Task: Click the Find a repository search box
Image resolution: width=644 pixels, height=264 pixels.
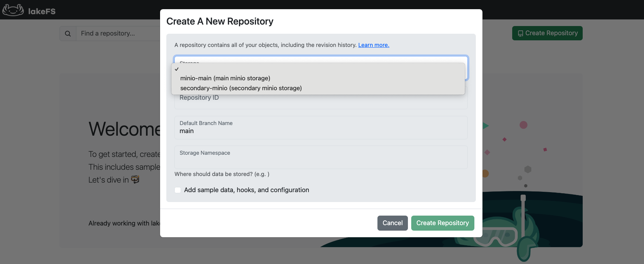Action: [117, 33]
